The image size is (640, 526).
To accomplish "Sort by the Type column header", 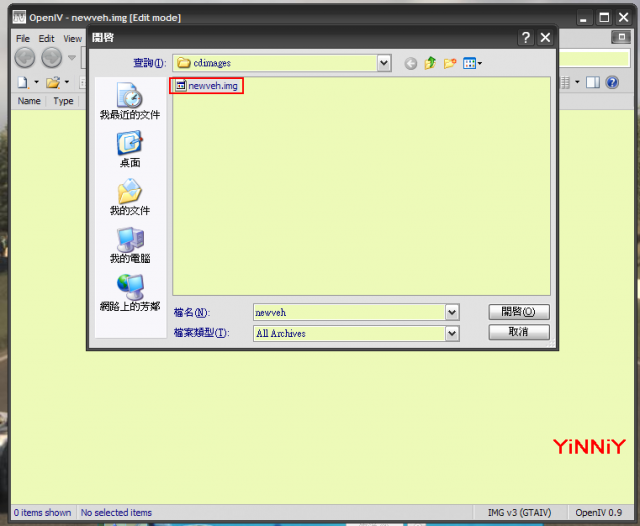I will (x=63, y=101).
